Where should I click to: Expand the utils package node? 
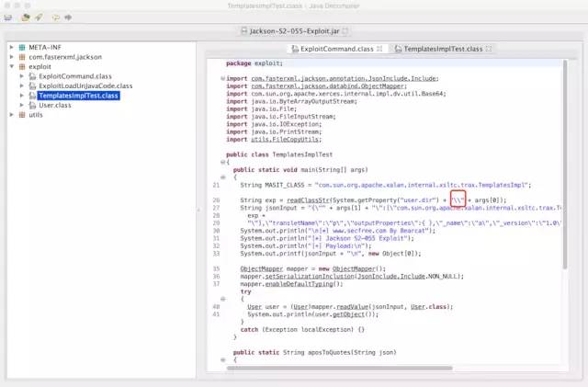coord(11,115)
